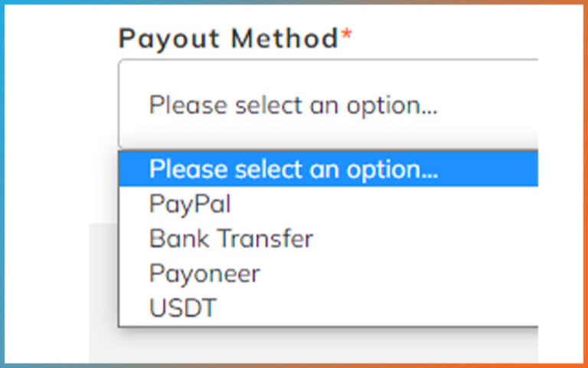Choose PayPal from the payout list
This screenshot has height=368, width=588.
(190, 204)
